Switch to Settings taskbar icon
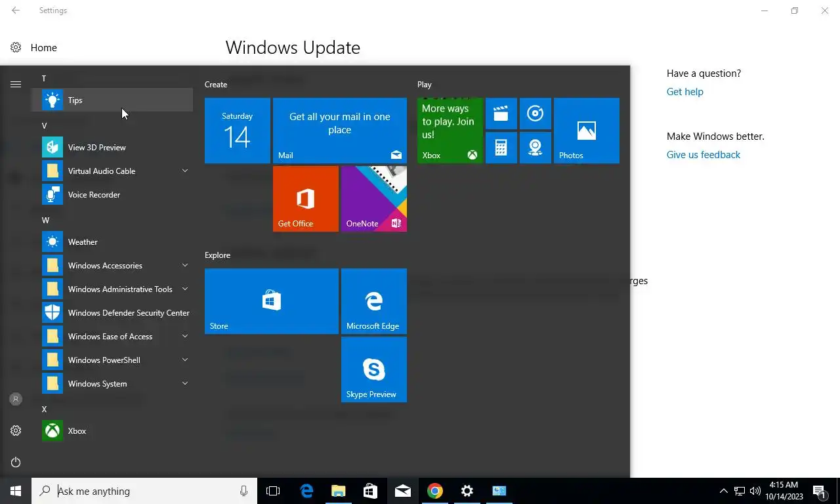The height and width of the screenshot is (504, 840). [467, 491]
